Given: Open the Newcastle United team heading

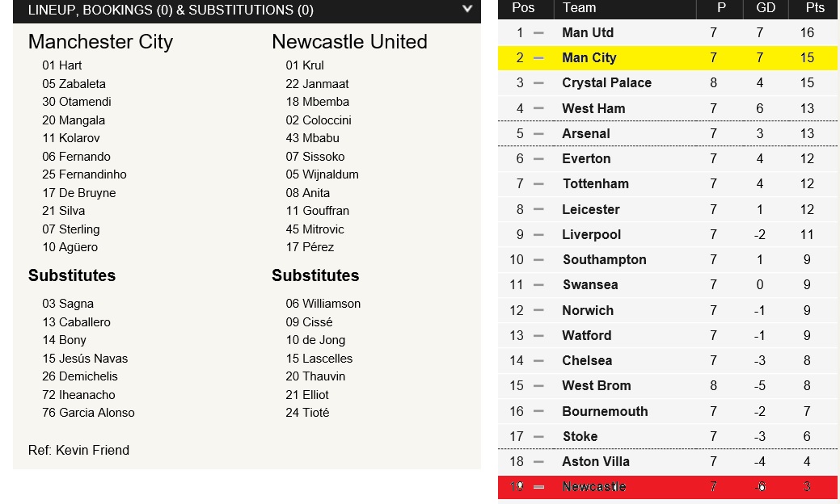Looking at the screenshot, I should pyautogui.click(x=349, y=42).
